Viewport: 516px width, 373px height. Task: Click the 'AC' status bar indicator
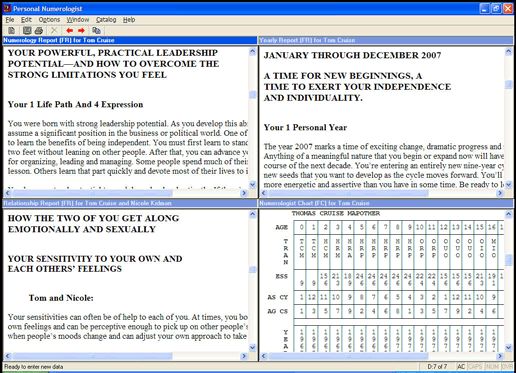(461, 367)
